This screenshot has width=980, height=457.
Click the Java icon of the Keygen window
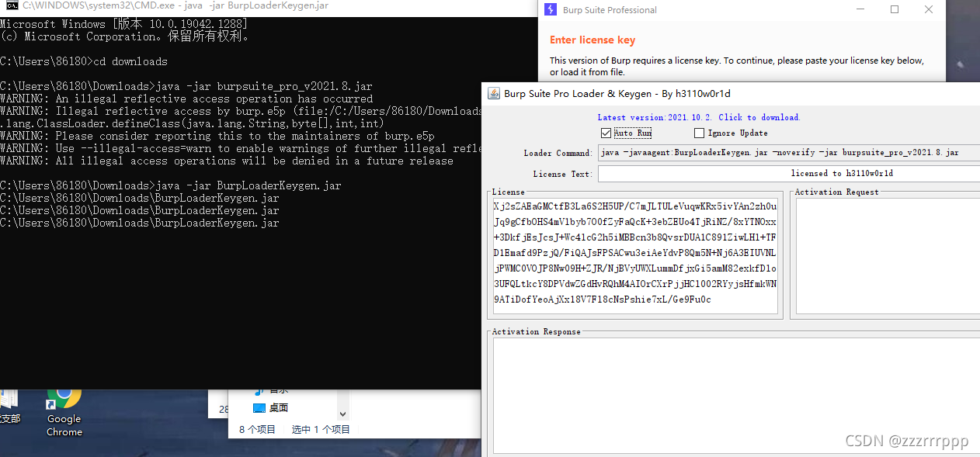click(x=493, y=94)
